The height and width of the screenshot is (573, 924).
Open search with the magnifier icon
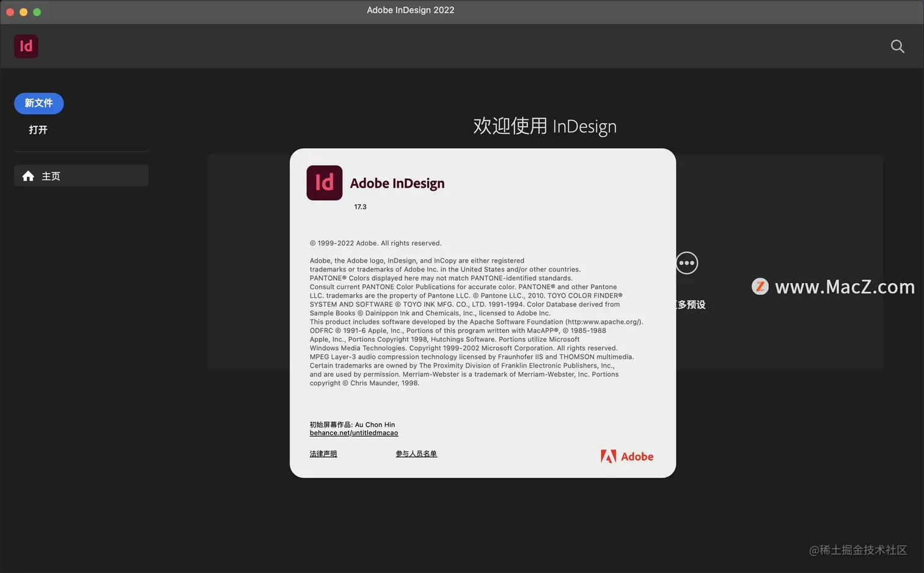tap(897, 46)
